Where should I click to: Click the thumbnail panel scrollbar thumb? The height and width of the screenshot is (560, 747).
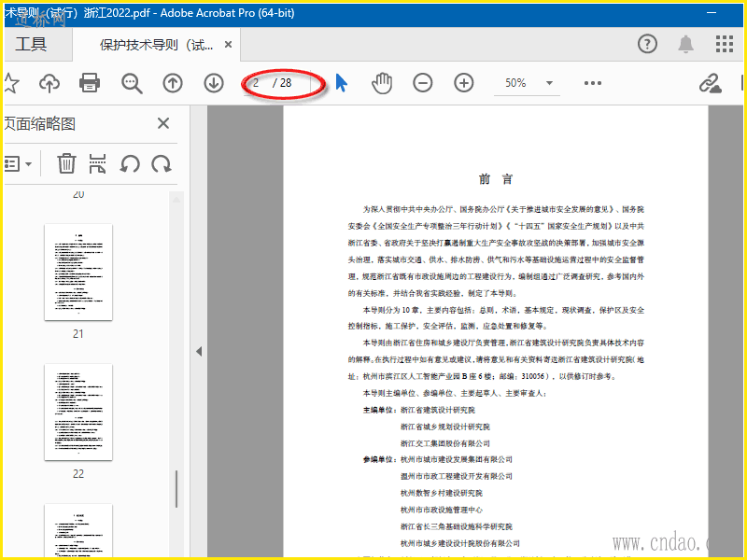pos(176,488)
